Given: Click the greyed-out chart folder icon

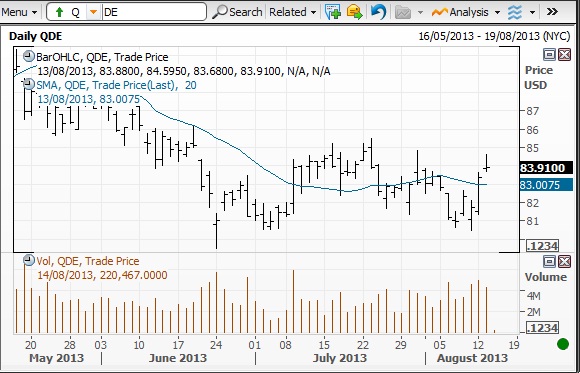Looking at the screenshot, I should (403, 13).
